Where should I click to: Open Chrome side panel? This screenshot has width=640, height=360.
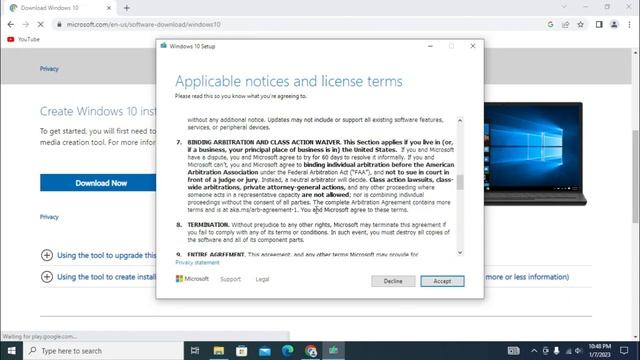599,24
